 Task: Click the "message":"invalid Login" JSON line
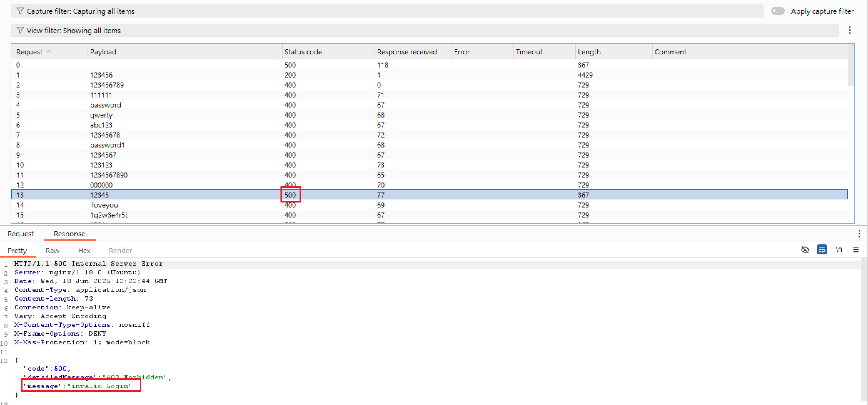point(78,386)
